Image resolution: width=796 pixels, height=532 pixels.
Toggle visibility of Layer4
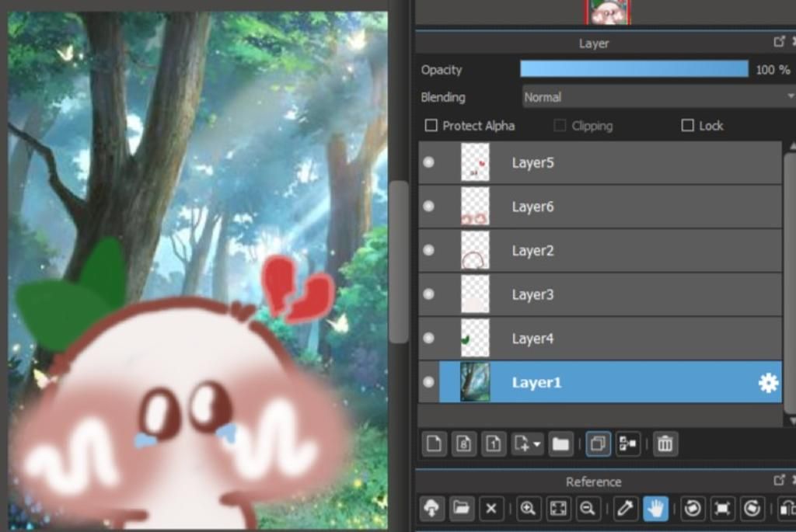[x=429, y=339]
